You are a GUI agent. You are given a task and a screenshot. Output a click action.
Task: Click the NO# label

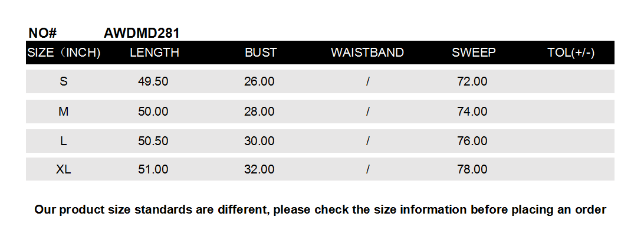[42, 33]
